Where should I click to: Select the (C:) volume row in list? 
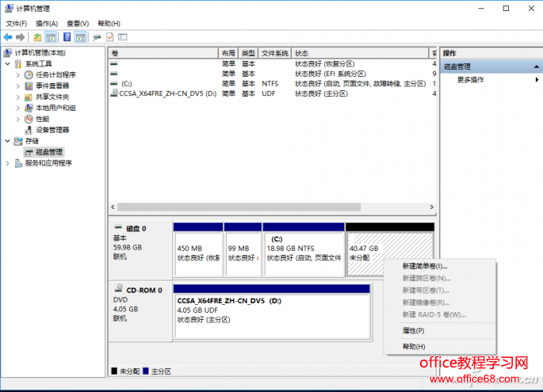272,84
